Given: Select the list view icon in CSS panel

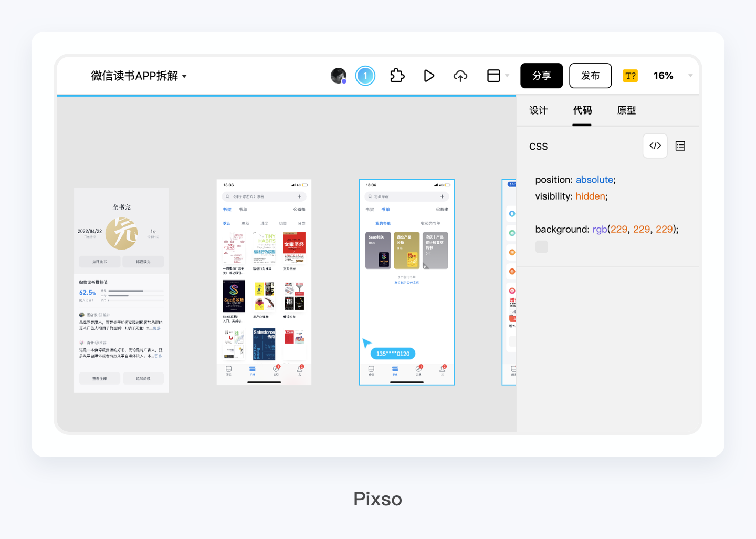Looking at the screenshot, I should click(680, 146).
